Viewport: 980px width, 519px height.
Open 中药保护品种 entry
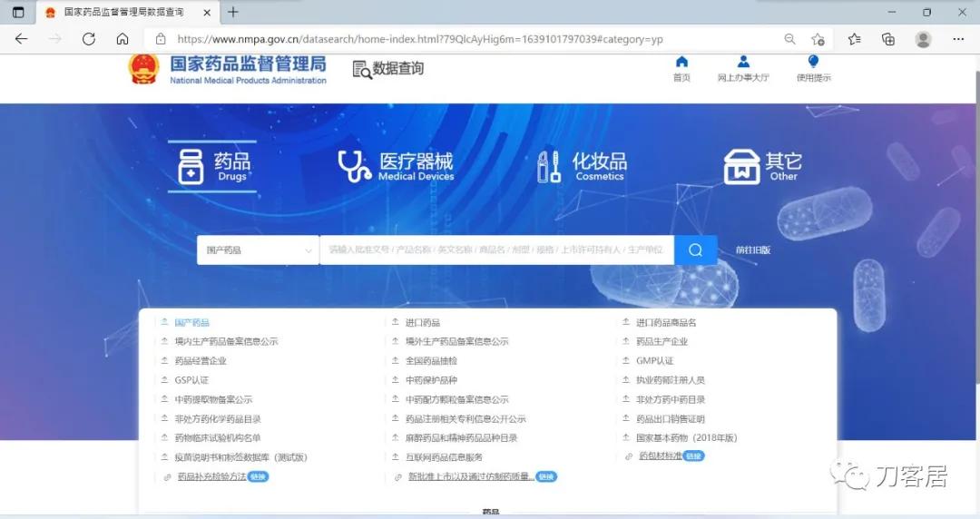(431, 380)
